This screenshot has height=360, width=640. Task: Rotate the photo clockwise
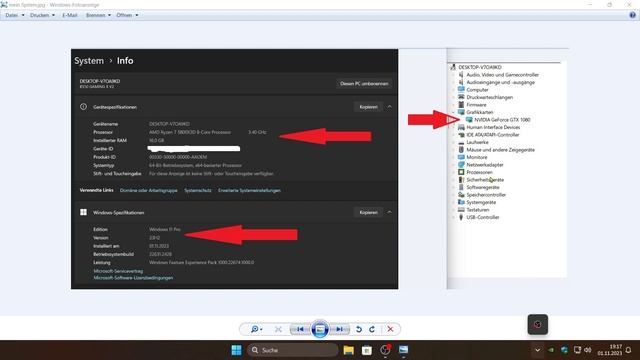372,329
